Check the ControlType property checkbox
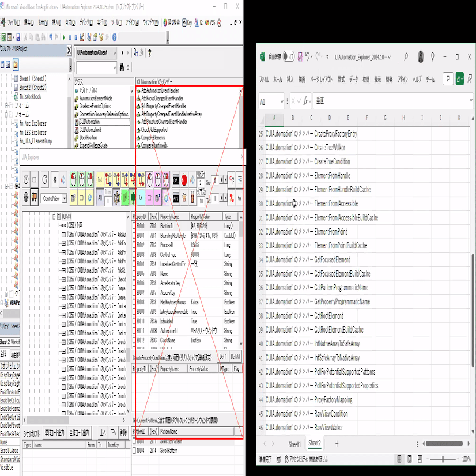 [x=134, y=254]
